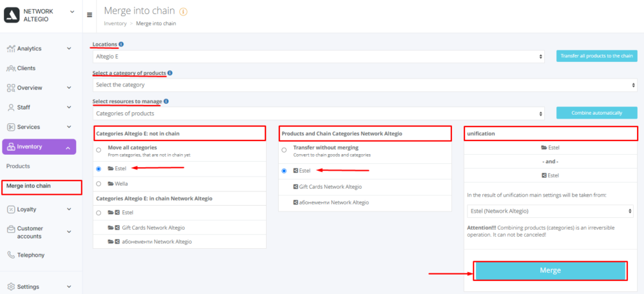Select the Wella category radio button
Screen dimensions: 644x294
99,184
